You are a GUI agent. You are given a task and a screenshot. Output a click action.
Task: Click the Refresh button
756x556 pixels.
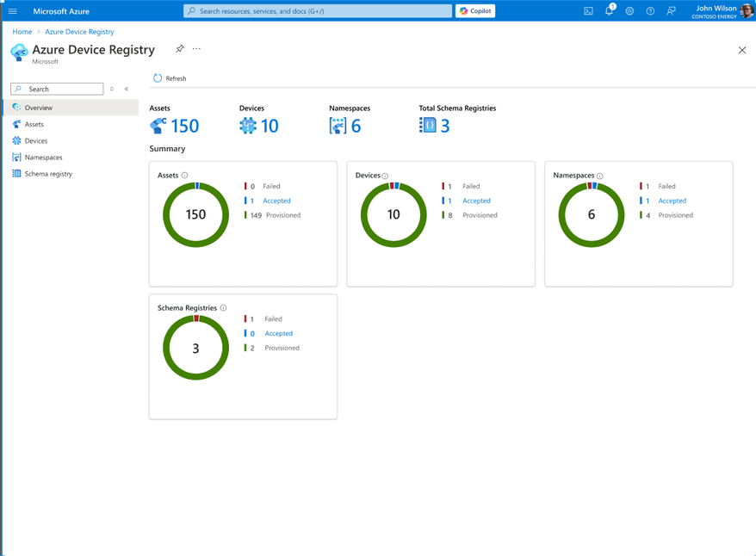(x=170, y=78)
